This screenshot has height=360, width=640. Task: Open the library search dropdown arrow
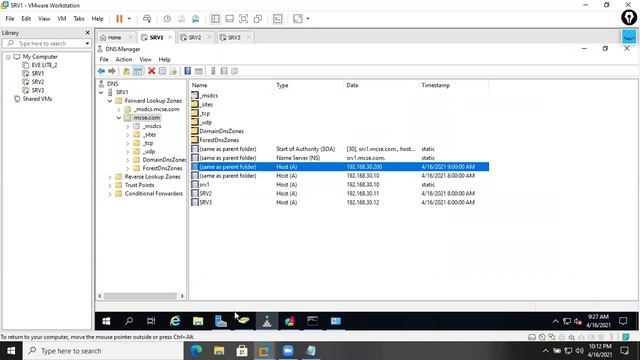coord(87,43)
